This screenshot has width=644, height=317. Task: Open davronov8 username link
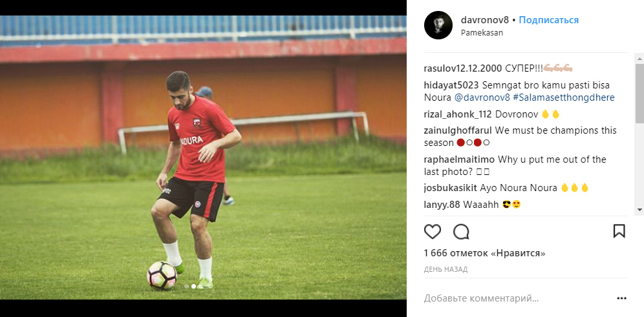coord(485,20)
